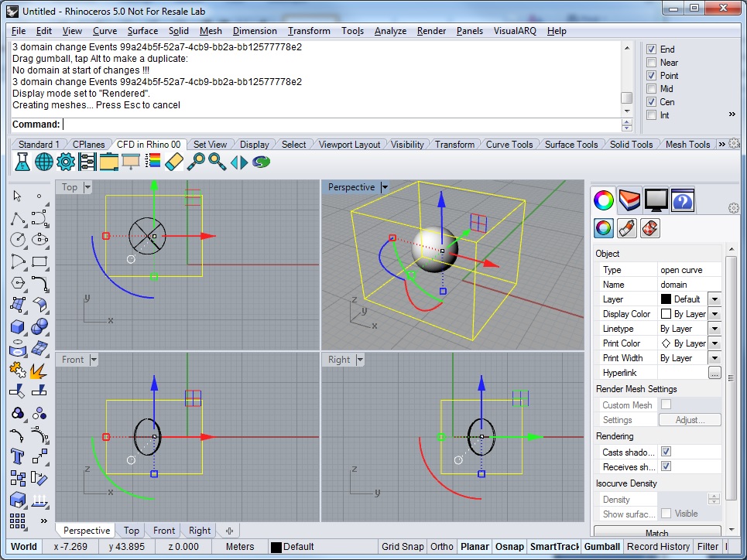Open the Help panel tab icon
Screen dimensions: 747x560
[683, 200]
